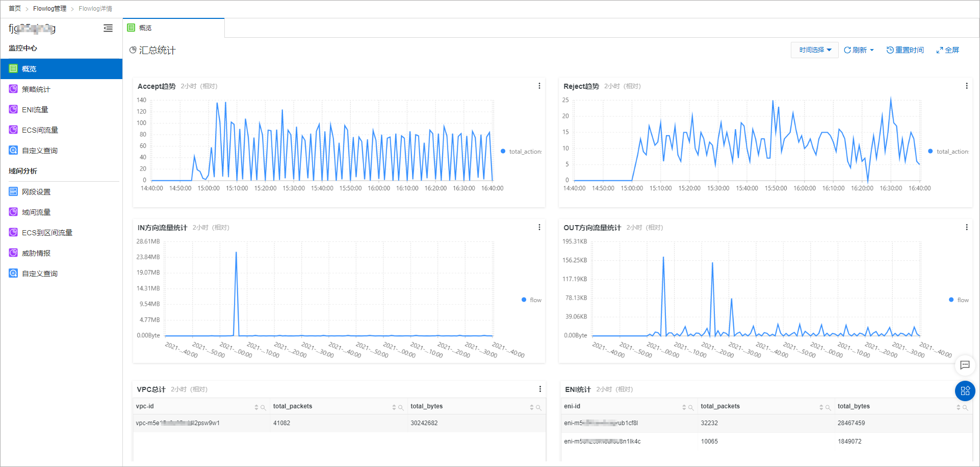This screenshot has width=980, height=467.
Task: Open the VPC总计 table options menu
Action: [540, 389]
